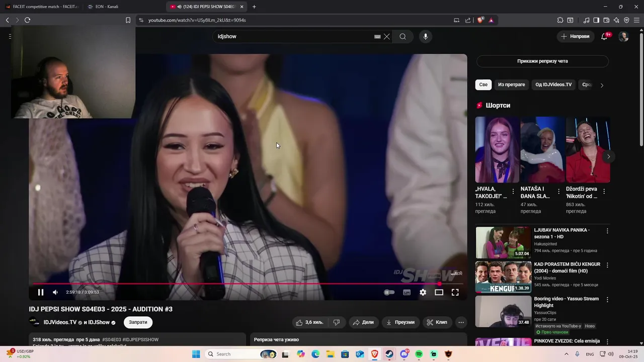Click YouTube search magnifier button

(x=403, y=36)
